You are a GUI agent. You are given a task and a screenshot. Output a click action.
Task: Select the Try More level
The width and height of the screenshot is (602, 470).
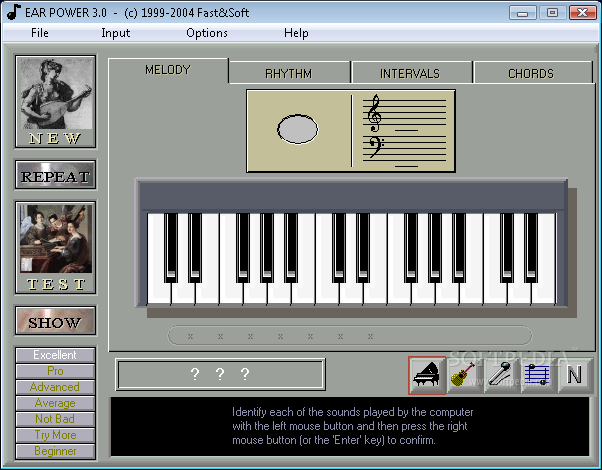pos(55,435)
